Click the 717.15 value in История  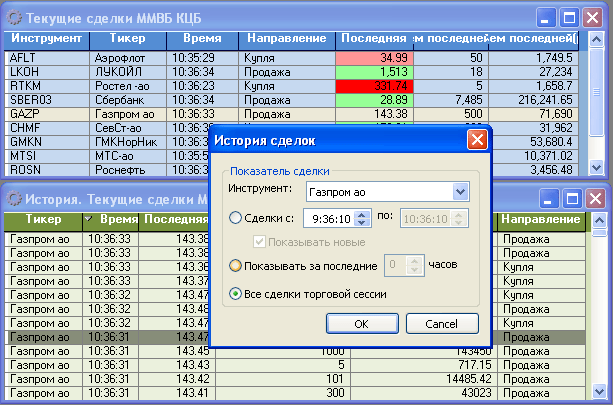click(x=424, y=365)
